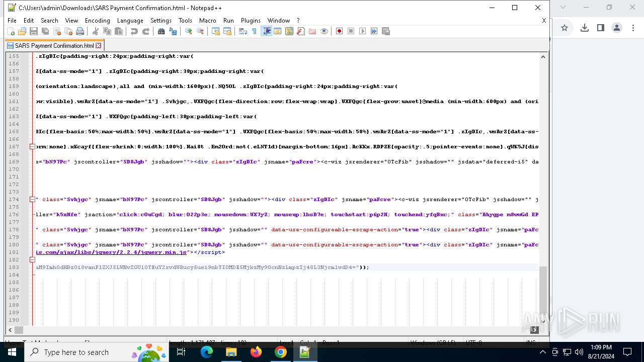The height and width of the screenshot is (362, 644).
Task: Open the Language menu
Action: (x=130, y=21)
